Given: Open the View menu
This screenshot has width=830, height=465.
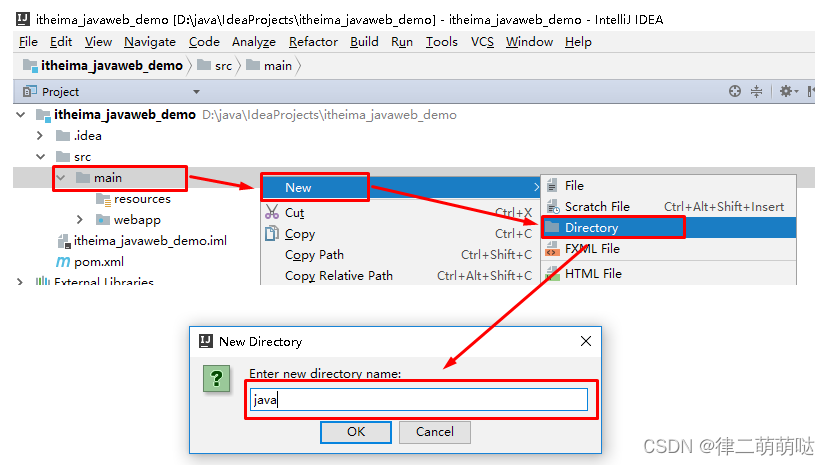Looking at the screenshot, I should click(x=98, y=42).
